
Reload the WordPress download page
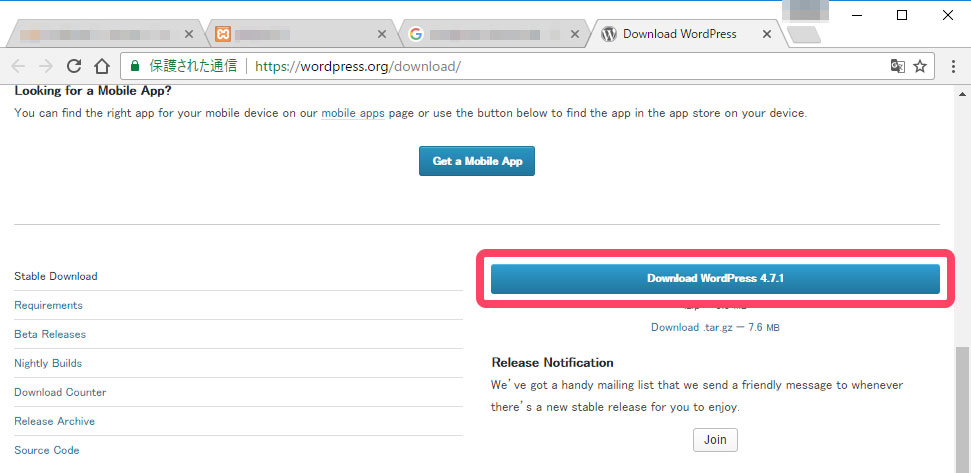74,66
